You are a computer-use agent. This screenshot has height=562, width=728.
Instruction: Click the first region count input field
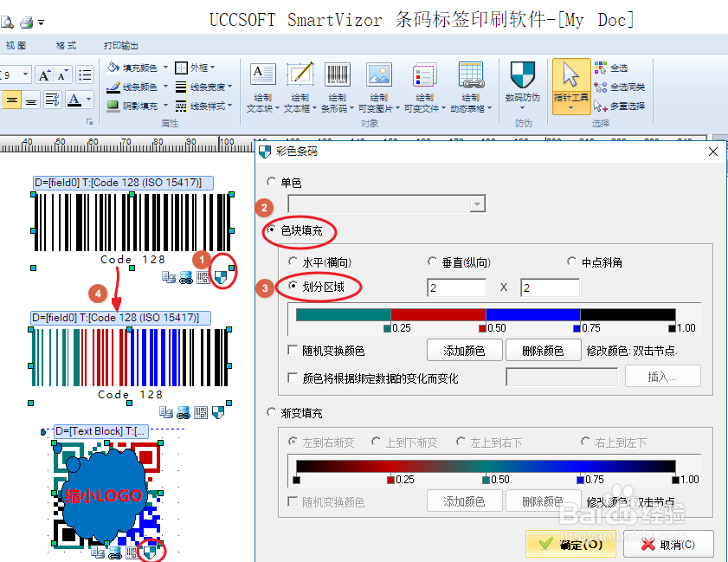tap(456, 287)
